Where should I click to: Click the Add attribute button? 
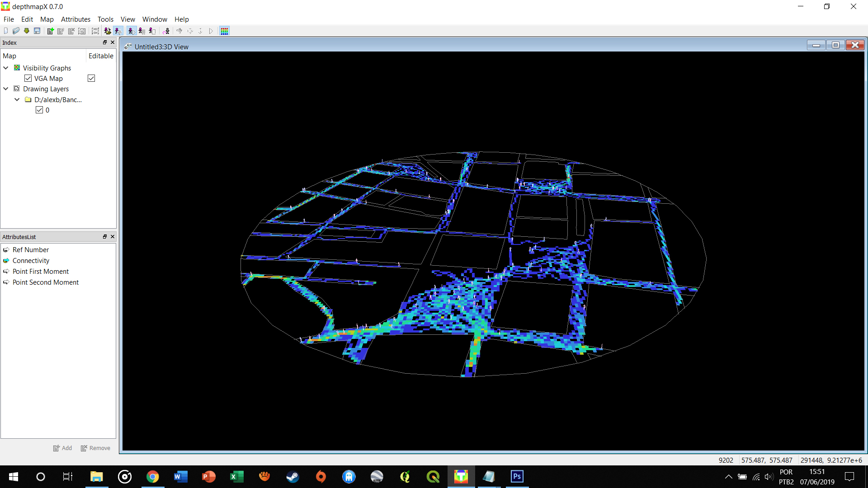(x=62, y=448)
